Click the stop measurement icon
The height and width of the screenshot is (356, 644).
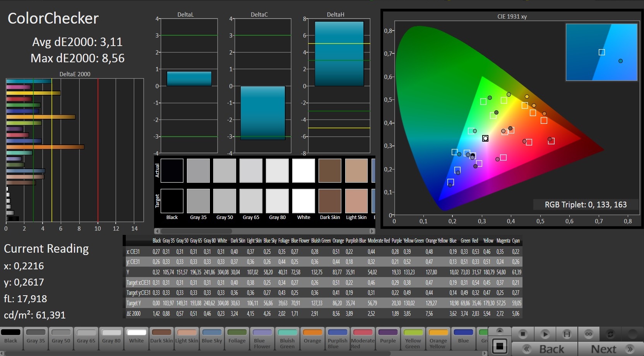(523, 334)
